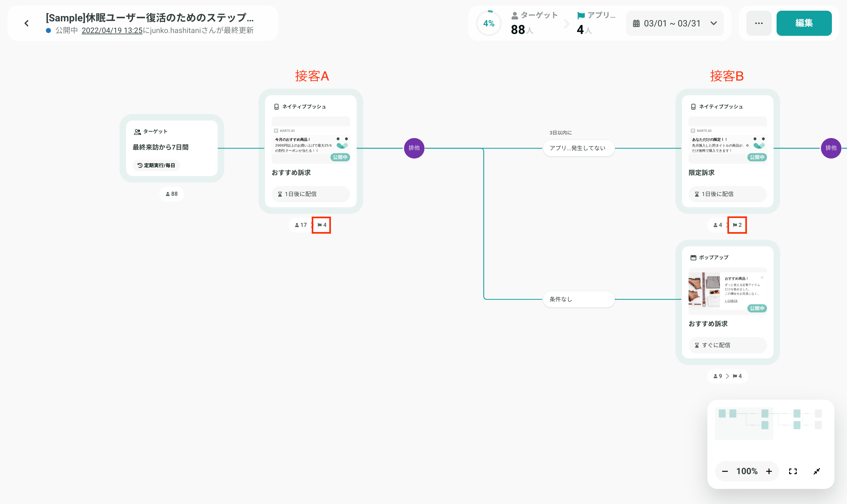Zoom out with the minus button
Image resolution: width=847 pixels, height=504 pixels.
(725, 471)
